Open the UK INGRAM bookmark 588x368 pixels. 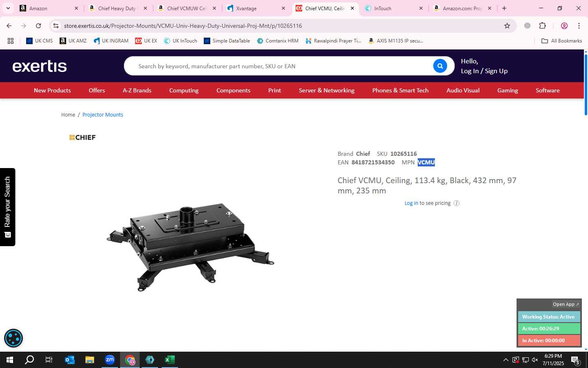point(111,41)
